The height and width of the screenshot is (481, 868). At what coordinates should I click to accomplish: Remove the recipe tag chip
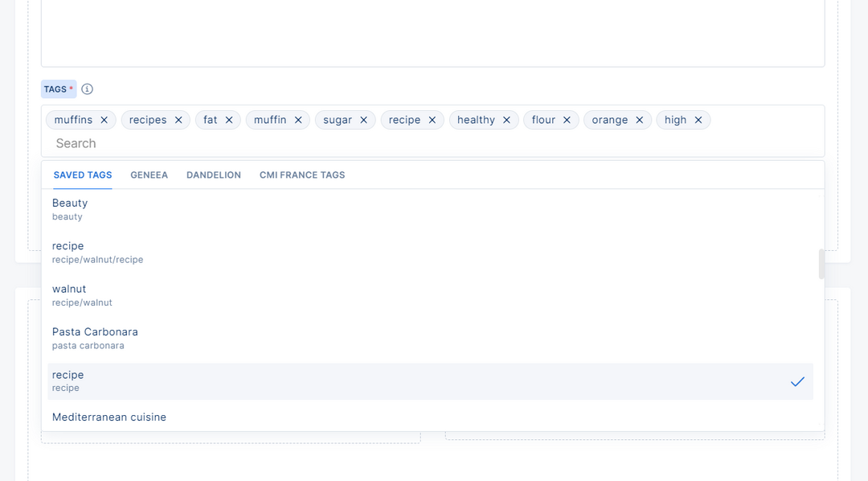click(432, 120)
